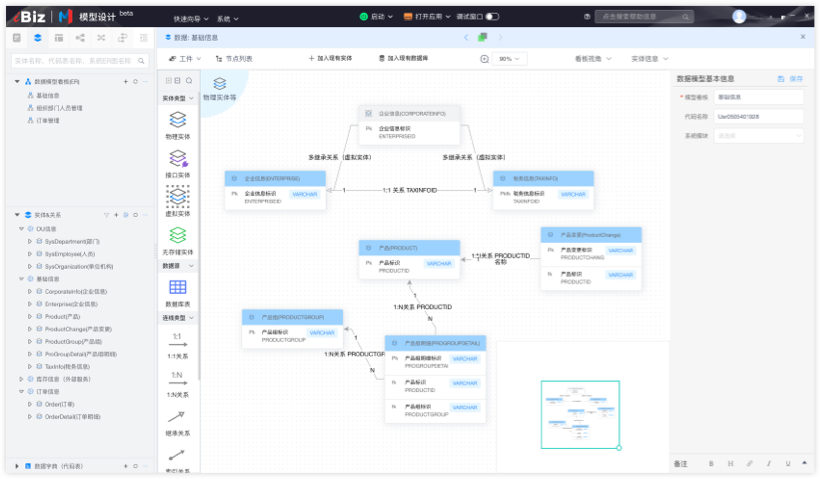Click the 保存 save button
The height and width of the screenshot is (479, 820).
tap(790, 78)
